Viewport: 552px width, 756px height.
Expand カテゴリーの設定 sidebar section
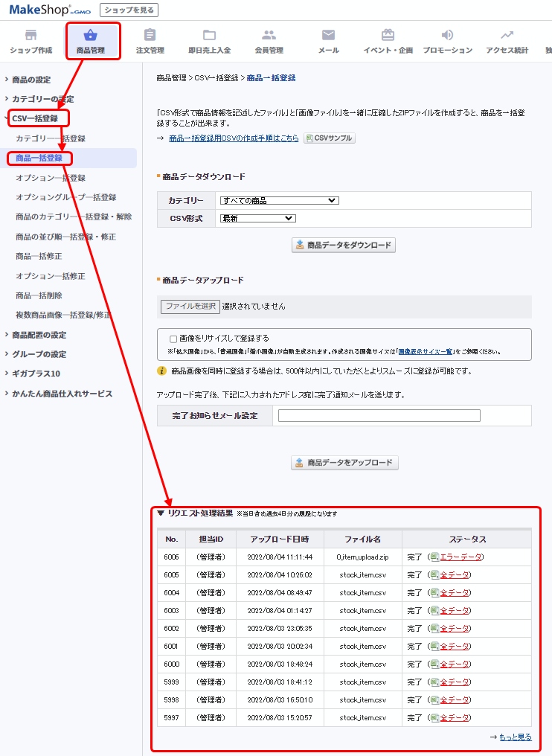(42, 99)
